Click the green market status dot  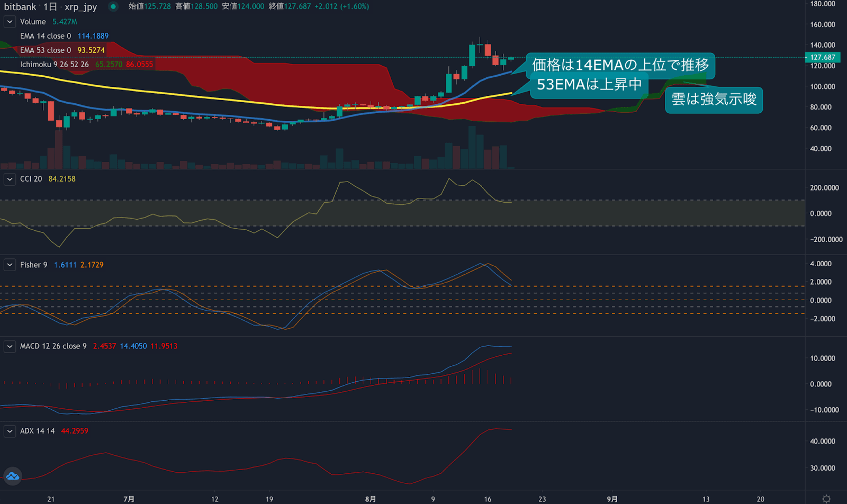(x=113, y=7)
